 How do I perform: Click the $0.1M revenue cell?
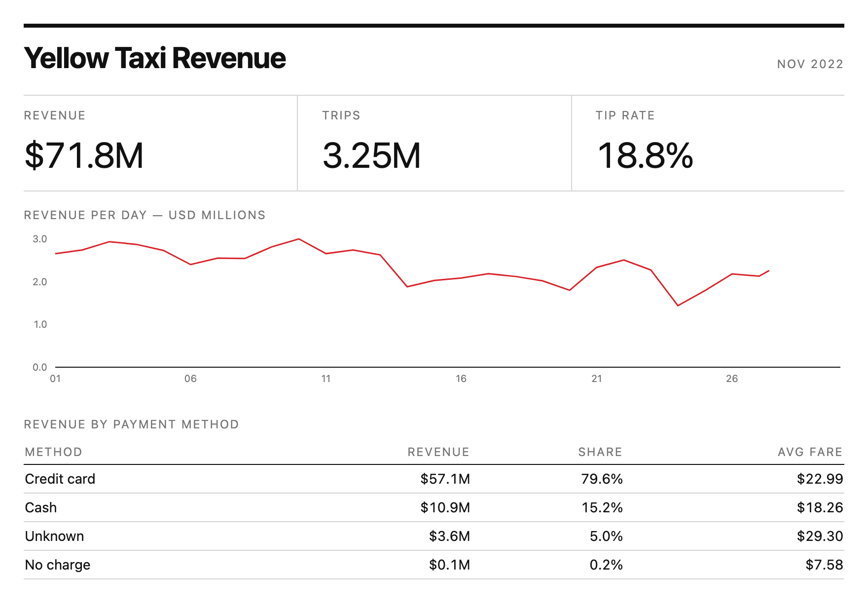click(x=449, y=565)
